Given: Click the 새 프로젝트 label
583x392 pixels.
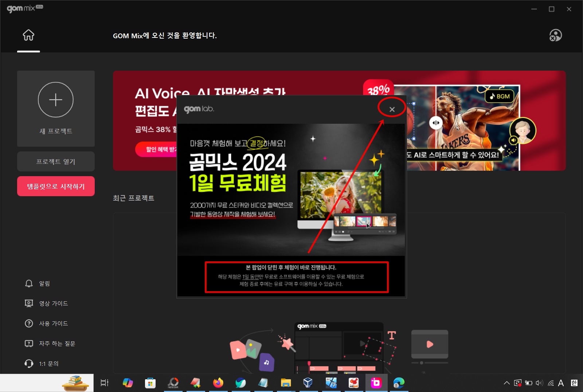Looking at the screenshot, I should pyautogui.click(x=56, y=131).
